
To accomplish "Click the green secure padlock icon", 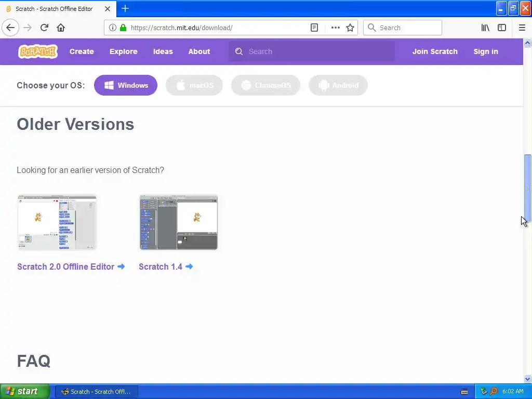I will (123, 28).
